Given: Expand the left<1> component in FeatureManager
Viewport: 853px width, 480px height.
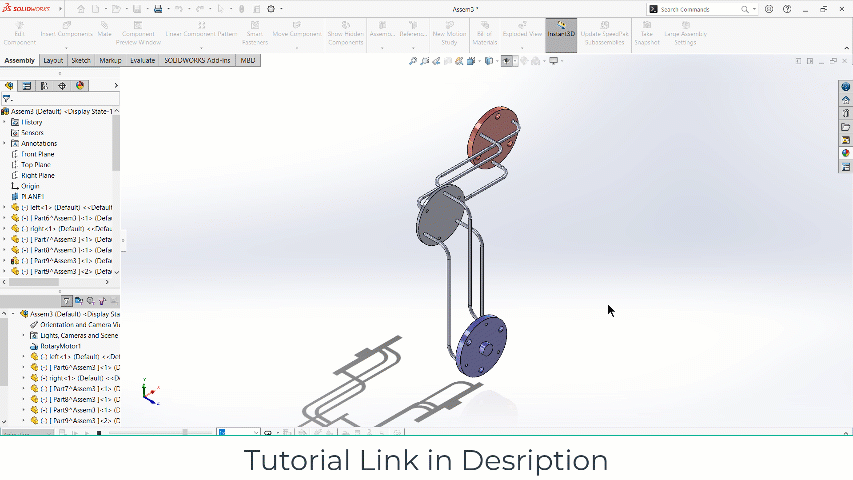Looking at the screenshot, I should pos(5,207).
